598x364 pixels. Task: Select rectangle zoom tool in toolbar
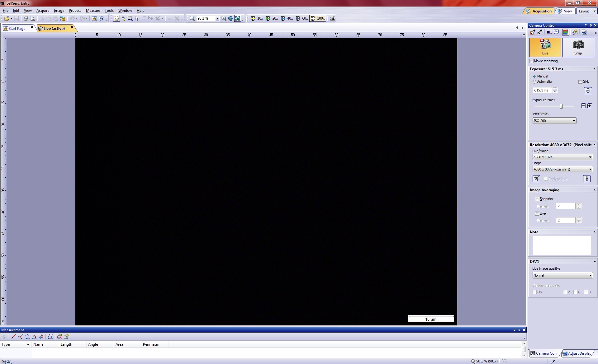point(130,18)
